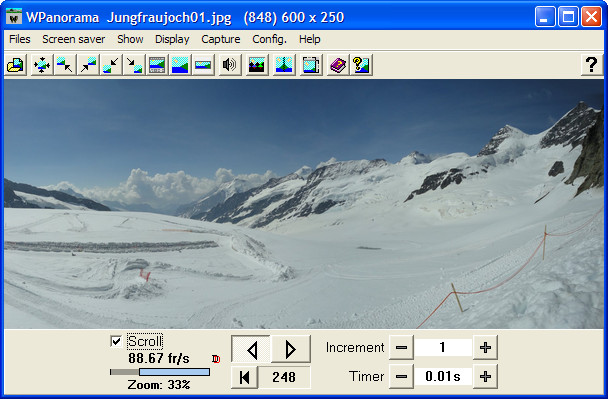608x399 pixels.
Task: Move window to bottom-left corner icon
Action: [111, 65]
